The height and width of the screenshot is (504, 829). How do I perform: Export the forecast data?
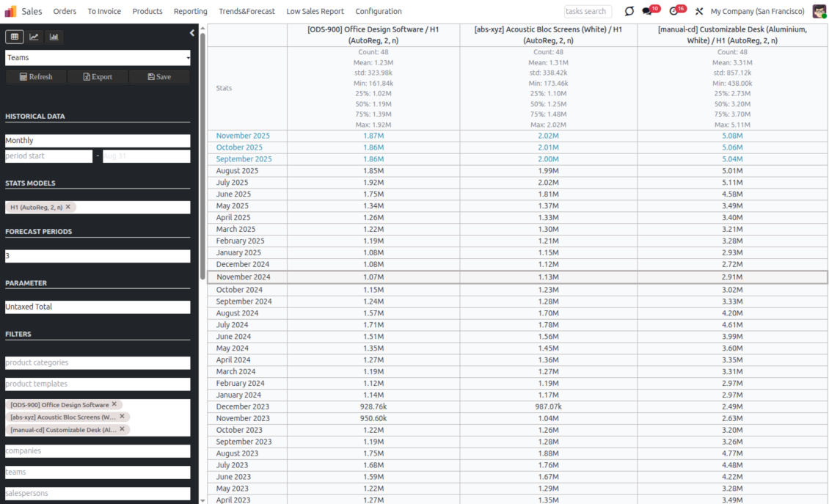click(98, 76)
